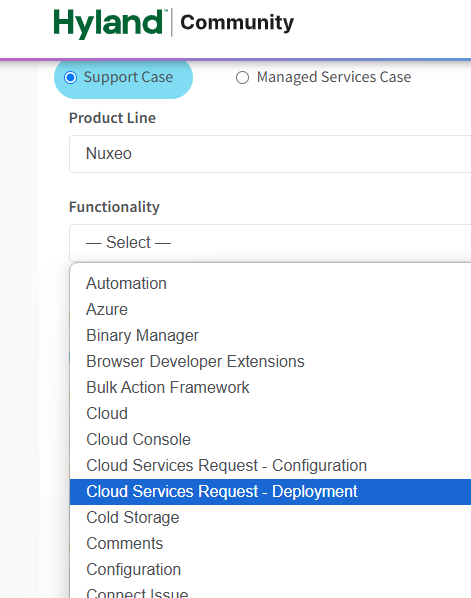The image size is (471, 598).
Task: Select highlighted Cloud Services Request - Deployment
Action: (x=270, y=492)
